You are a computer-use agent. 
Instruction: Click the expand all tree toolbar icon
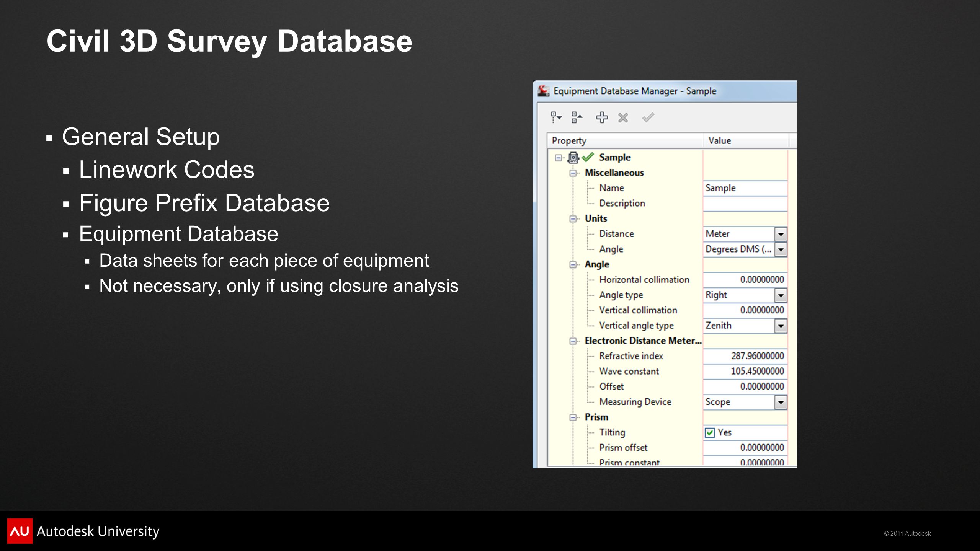click(x=556, y=117)
